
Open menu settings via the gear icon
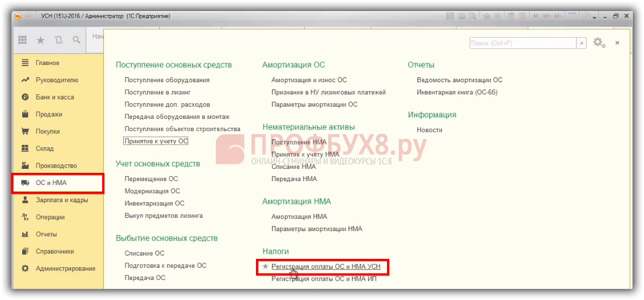coord(598,43)
